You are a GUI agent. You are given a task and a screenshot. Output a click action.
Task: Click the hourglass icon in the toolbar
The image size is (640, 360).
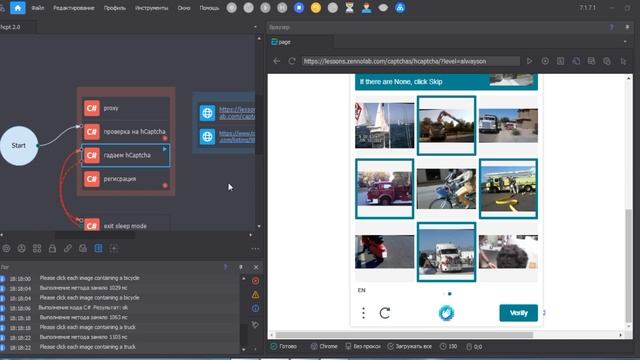[x=349, y=8]
